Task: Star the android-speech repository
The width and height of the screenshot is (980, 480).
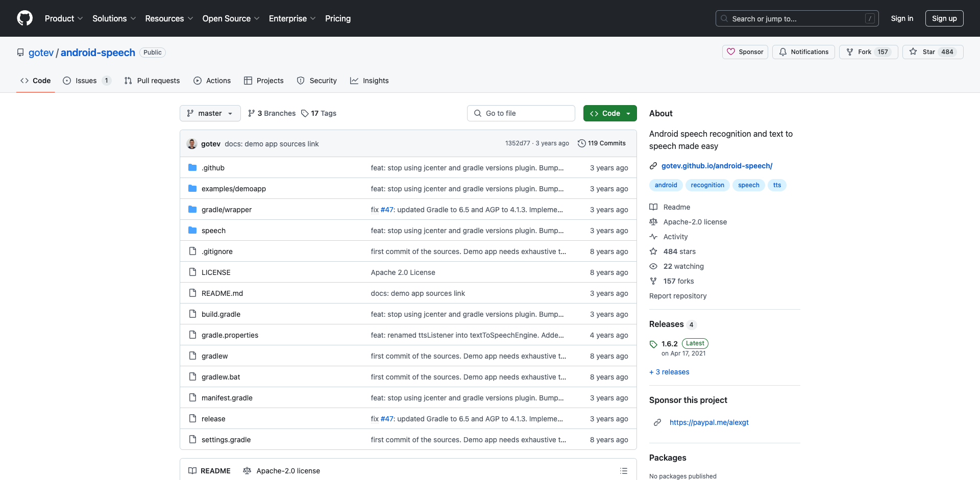Action: click(933, 52)
